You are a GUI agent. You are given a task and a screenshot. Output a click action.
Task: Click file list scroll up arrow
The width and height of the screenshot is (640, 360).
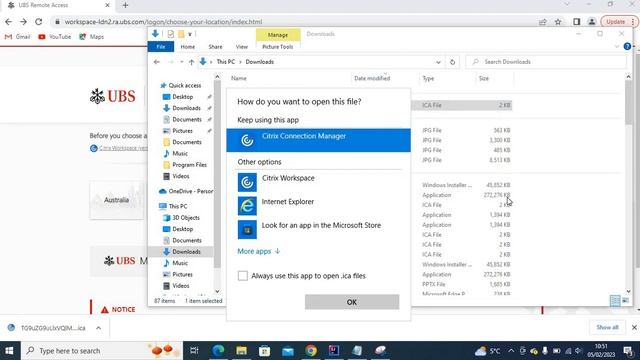click(x=628, y=77)
